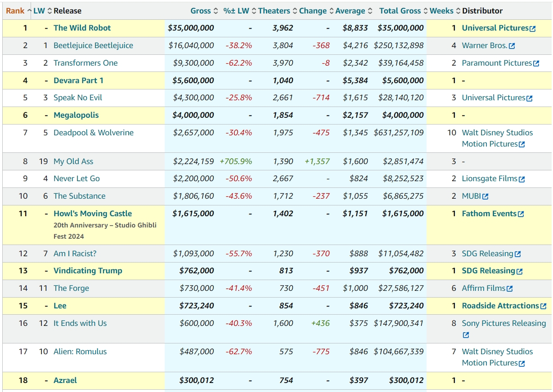This screenshot has width=553, height=392.
Task: Open It Ends with Us release link
Action: point(80,323)
